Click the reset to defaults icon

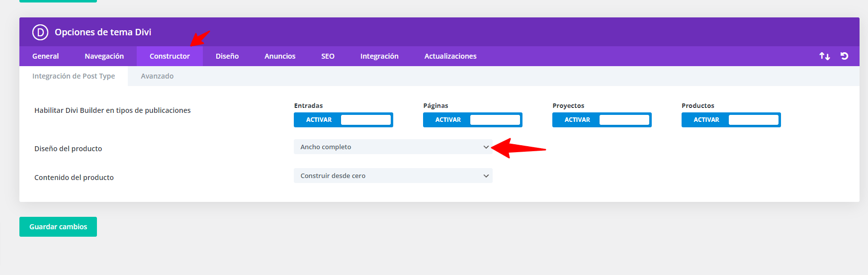[x=844, y=56]
